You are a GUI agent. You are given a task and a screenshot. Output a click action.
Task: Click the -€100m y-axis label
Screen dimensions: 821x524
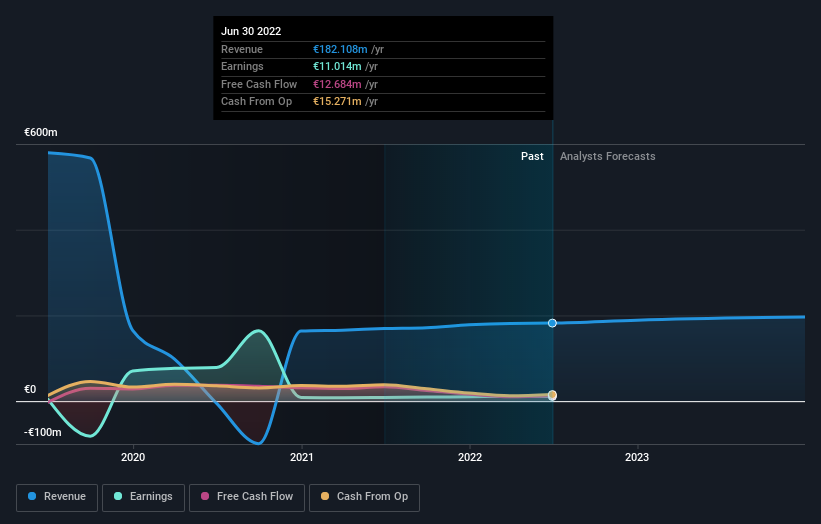coord(42,432)
